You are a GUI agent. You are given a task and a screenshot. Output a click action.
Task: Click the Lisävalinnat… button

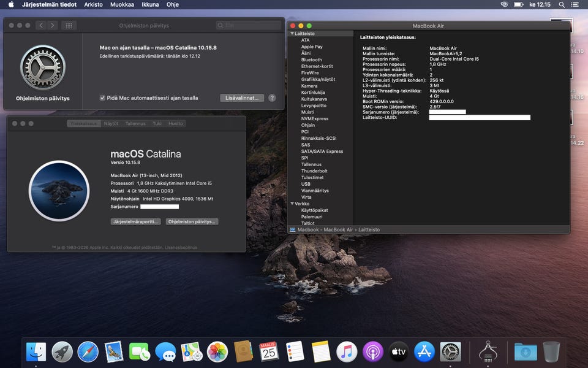click(x=242, y=98)
